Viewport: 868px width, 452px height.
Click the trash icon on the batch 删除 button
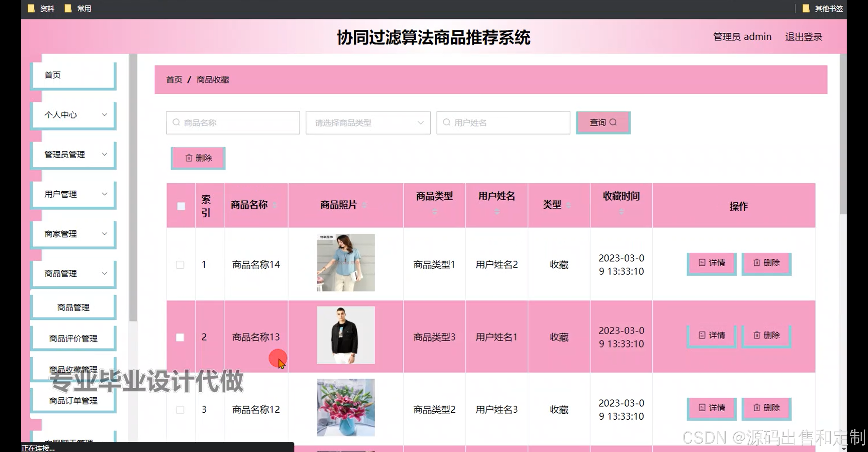[189, 158]
